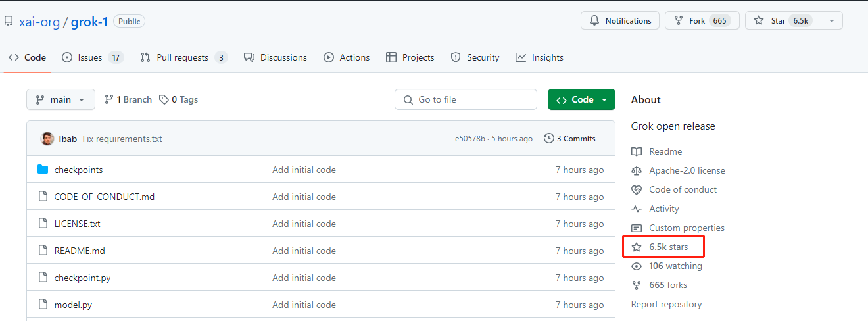The width and height of the screenshot is (868, 321).
Task: Show the 106 watching users
Action: [x=675, y=266]
